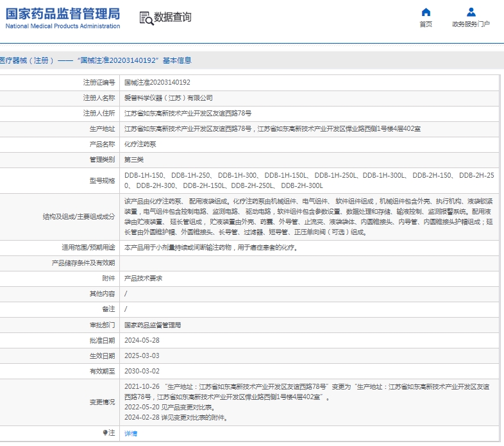Click expiry date 2030-03-02
This screenshot has width=504, height=446.
pos(142,372)
